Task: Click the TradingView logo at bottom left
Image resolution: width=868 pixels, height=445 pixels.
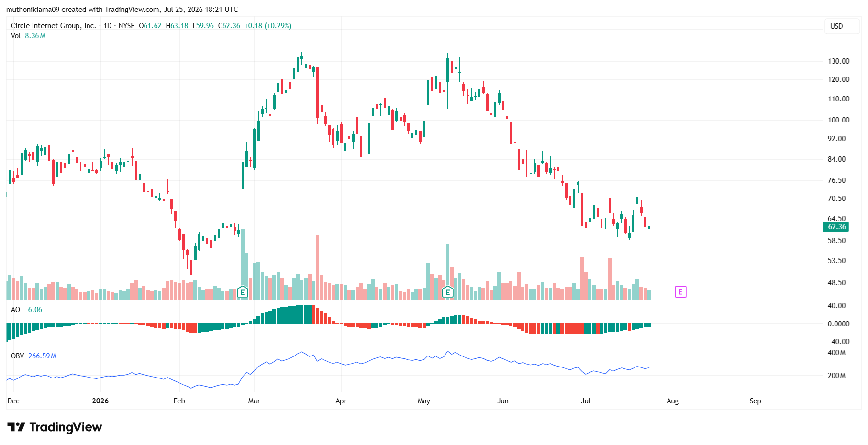Action: point(55,427)
